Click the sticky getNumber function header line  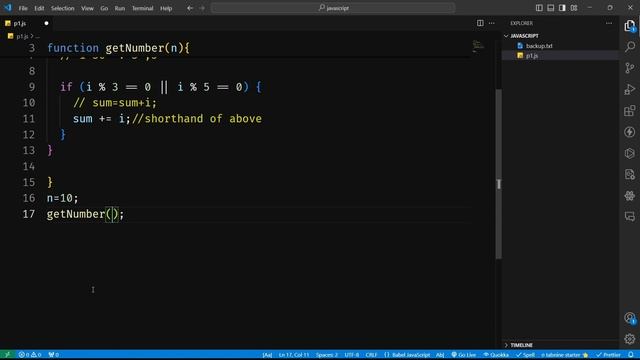236,48
